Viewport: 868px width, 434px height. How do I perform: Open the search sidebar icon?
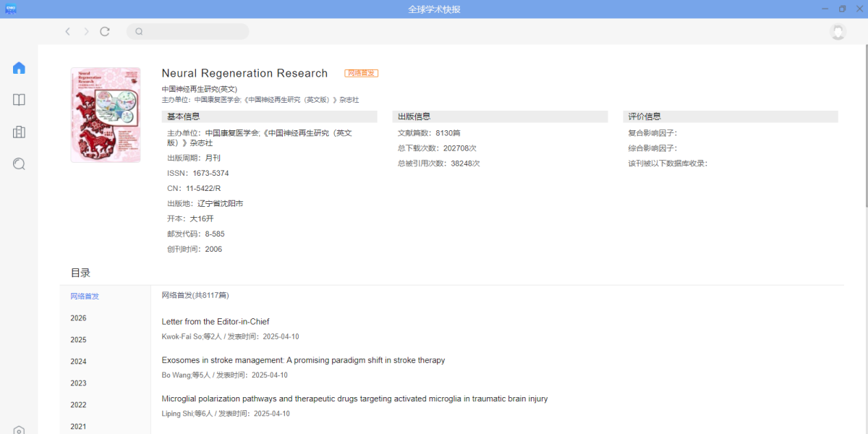pyautogui.click(x=19, y=163)
